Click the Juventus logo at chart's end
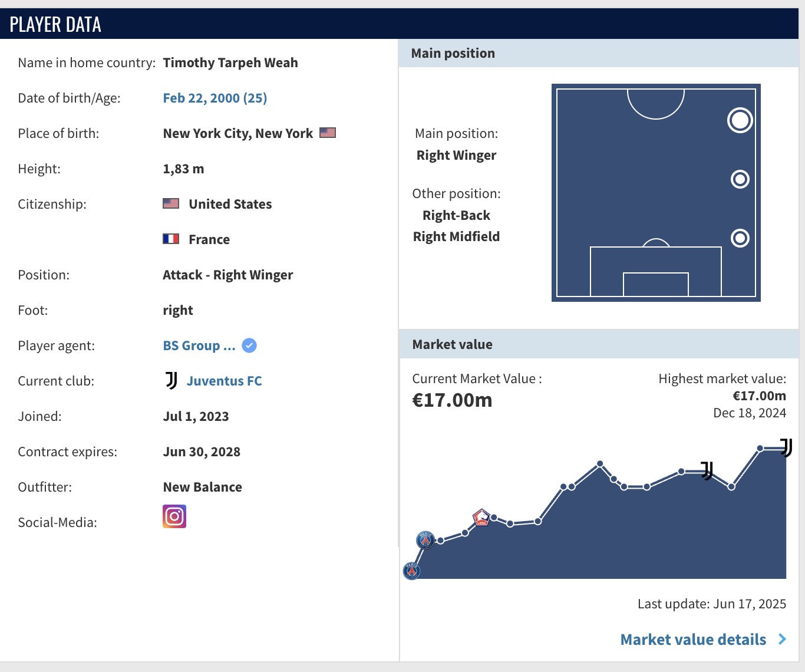Screen dimensions: 805x672 click(786, 447)
